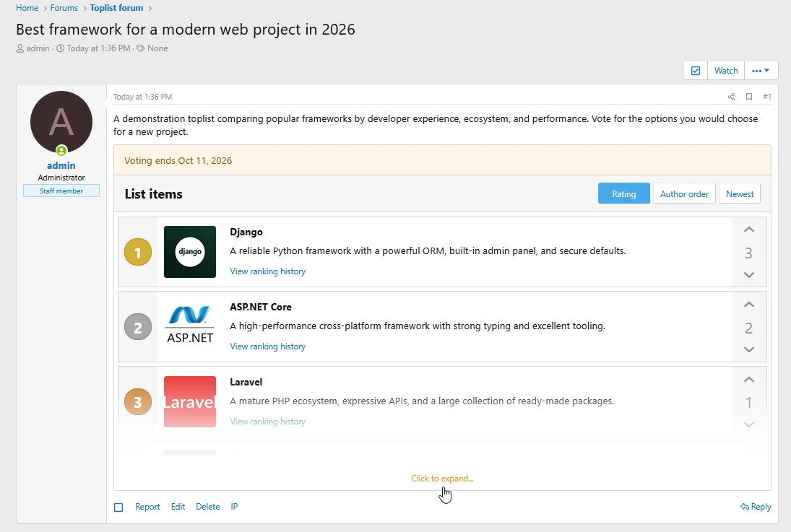Click ASP.NET Core's vote score 2
791x532 pixels.
point(748,328)
